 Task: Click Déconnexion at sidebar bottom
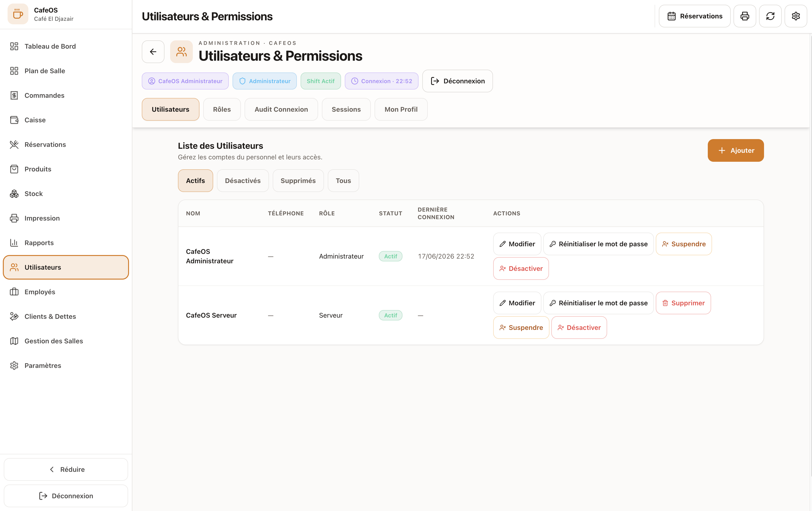66,496
